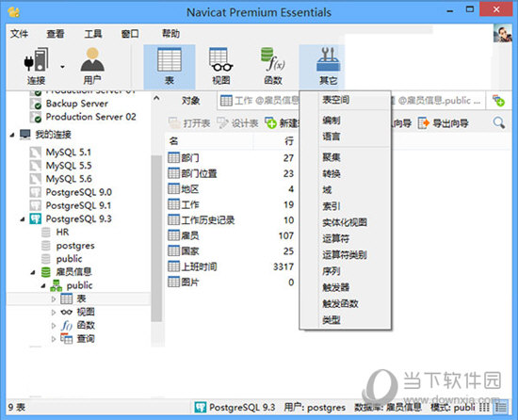Image resolution: width=518 pixels, height=420 pixels.
Task: Open the 连接 connection toolbar icon
Action: tap(36, 66)
